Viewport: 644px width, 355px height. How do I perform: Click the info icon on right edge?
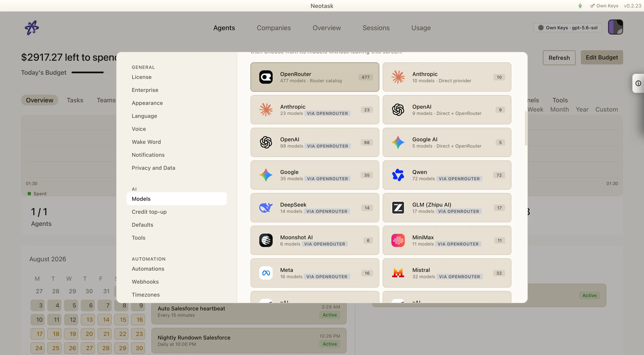coord(638,83)
